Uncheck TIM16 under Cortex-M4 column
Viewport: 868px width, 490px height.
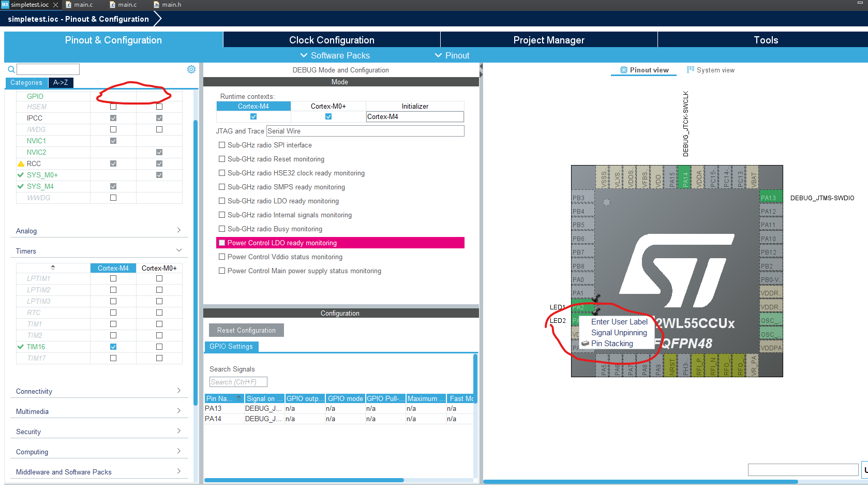pos(113,347)
